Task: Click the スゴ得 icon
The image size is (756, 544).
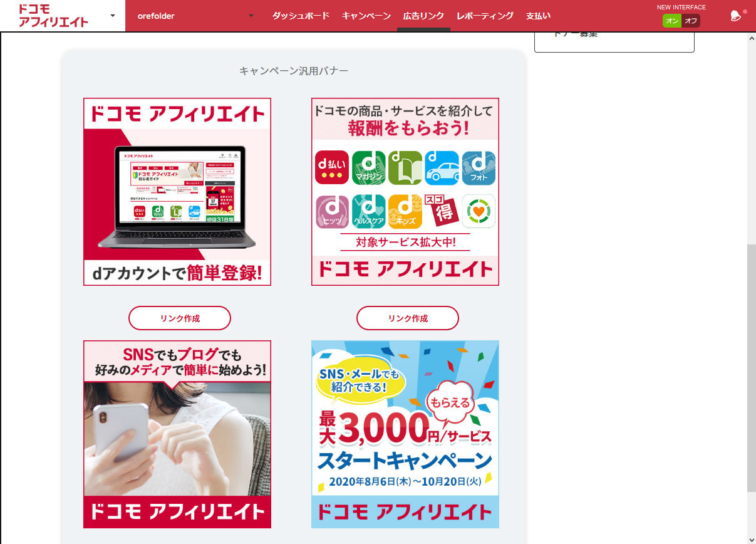Action: click(442, 211)
